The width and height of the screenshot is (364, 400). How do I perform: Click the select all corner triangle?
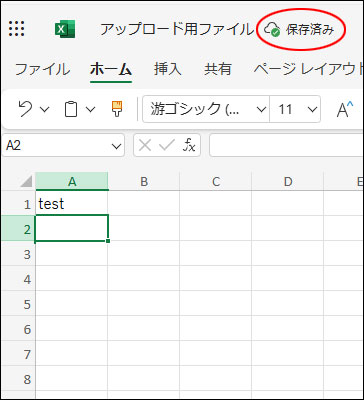[26, 181]
